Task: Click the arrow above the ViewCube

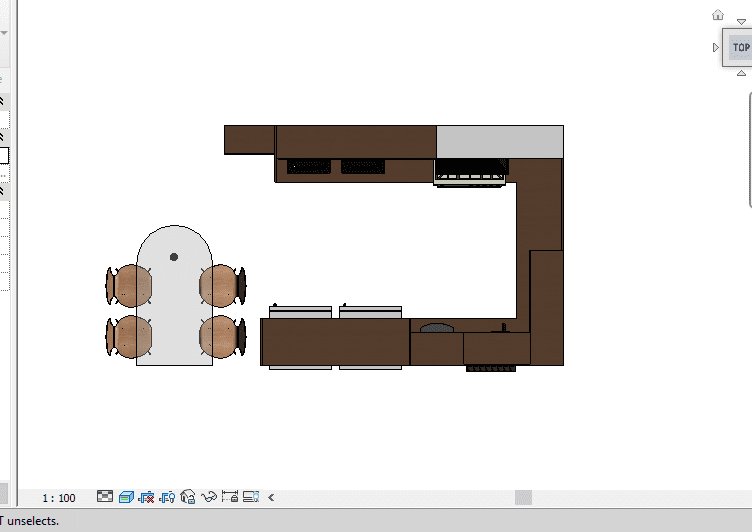Action: pyautogui.click(x=741, y=21)
